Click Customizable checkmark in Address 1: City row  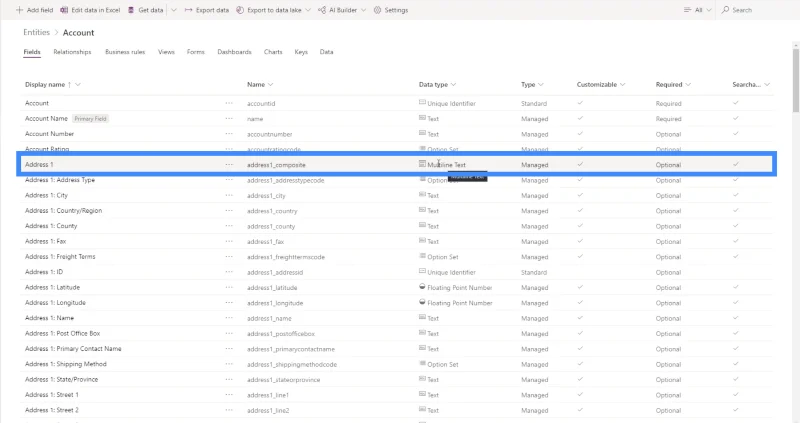click(x=580, y=195)
